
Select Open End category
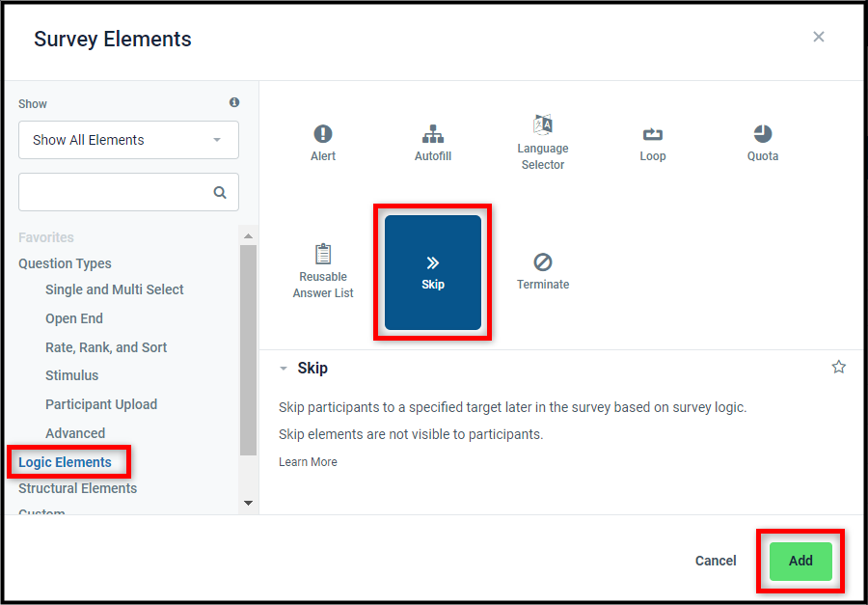(x=74, y=318)
